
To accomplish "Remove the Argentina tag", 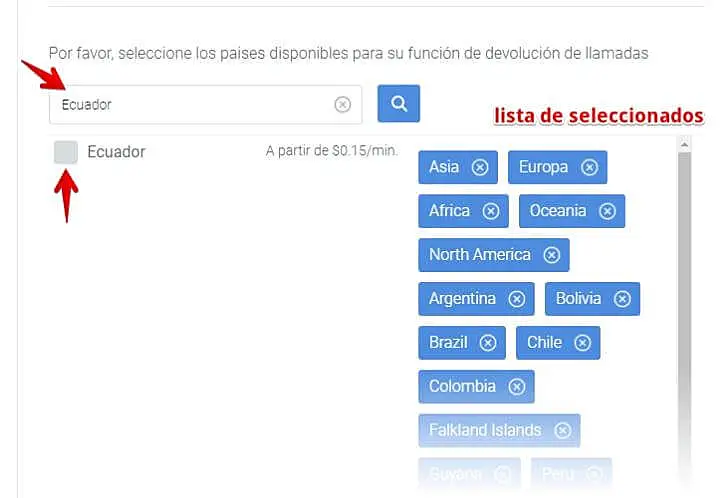I will pyautogui.click(x=517, y=299).
